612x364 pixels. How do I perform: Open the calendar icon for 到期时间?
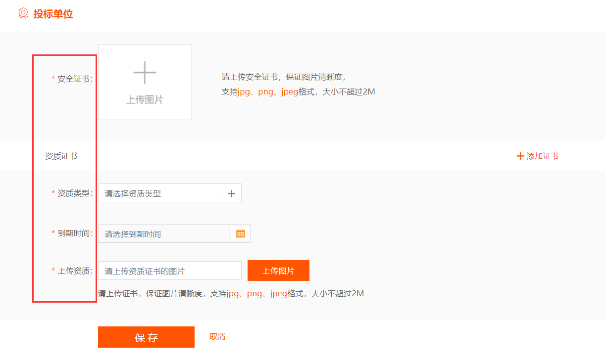[x=241, y=233]
